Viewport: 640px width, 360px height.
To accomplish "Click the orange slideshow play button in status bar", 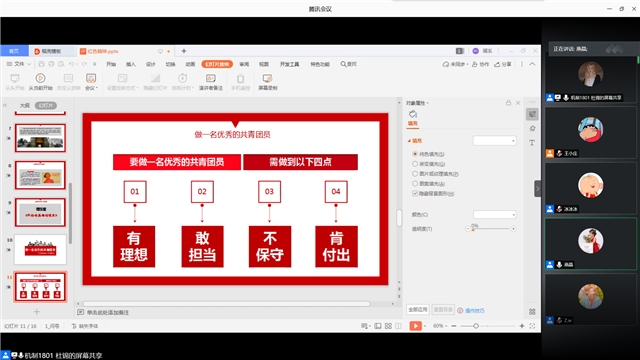I will pyautogui.click(x=416, y=326).
